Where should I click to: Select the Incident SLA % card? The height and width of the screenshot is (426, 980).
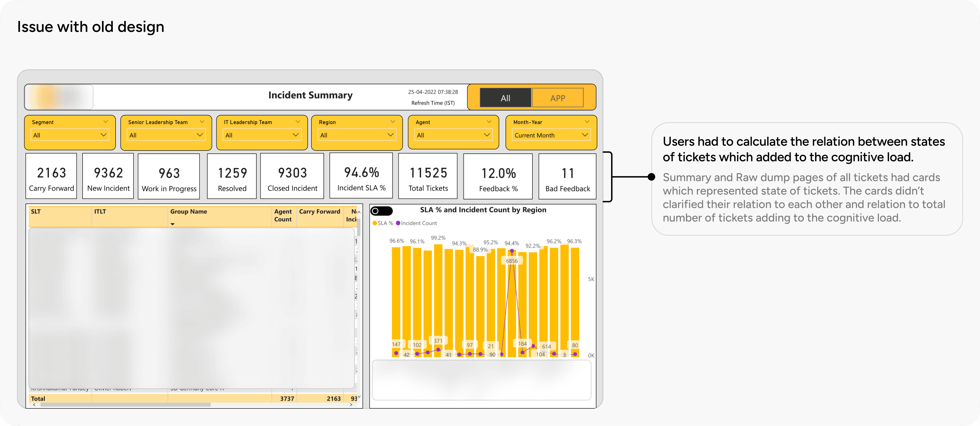click(x=361, y=176)
